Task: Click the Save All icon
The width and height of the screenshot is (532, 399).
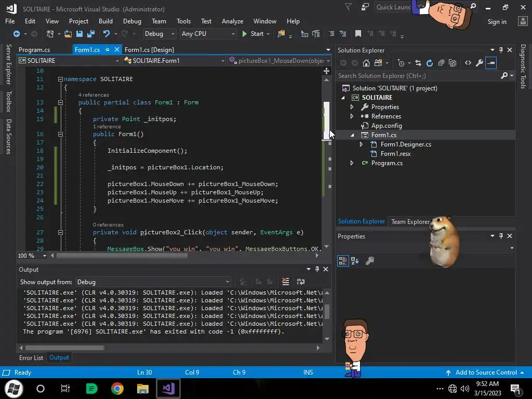Action: (91, 34)
